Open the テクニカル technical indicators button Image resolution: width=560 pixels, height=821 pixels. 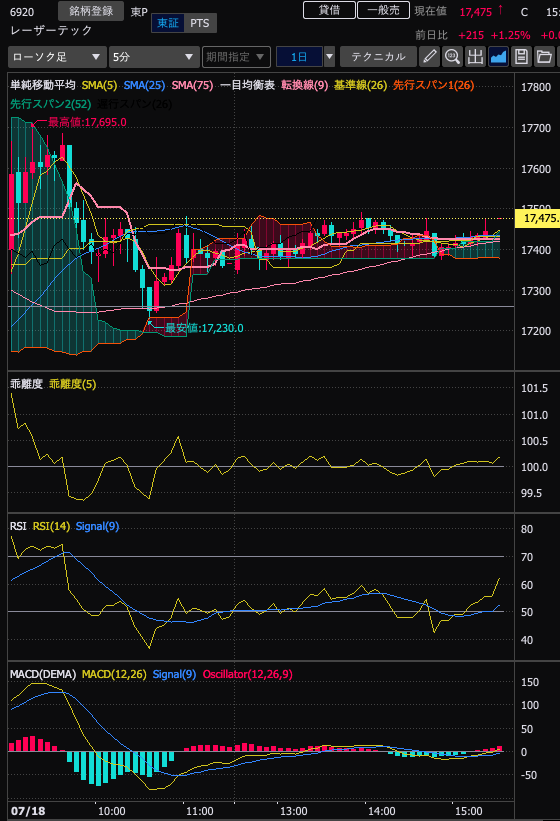(x=378, y=57)
